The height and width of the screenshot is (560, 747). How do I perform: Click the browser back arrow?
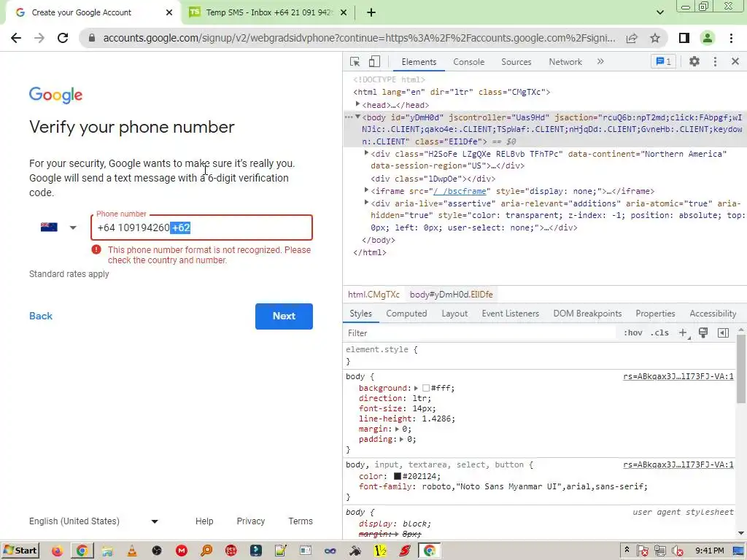[16, 38]
